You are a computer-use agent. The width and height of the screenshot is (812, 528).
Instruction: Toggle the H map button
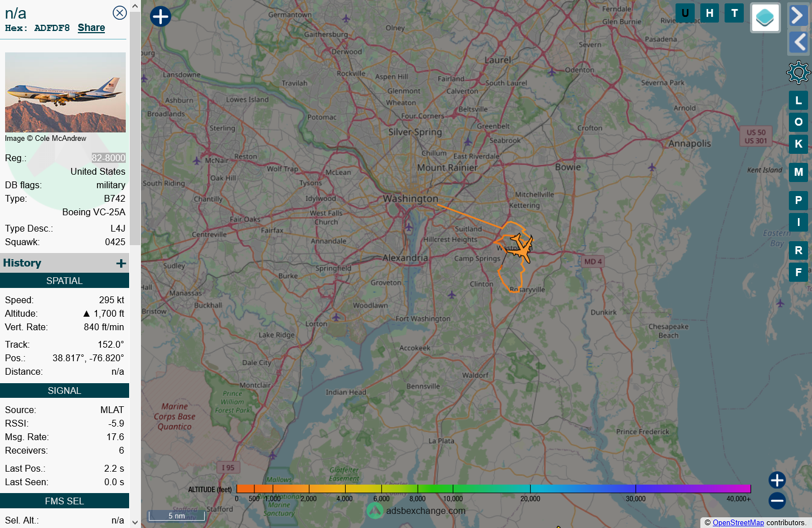coord(709,13)
